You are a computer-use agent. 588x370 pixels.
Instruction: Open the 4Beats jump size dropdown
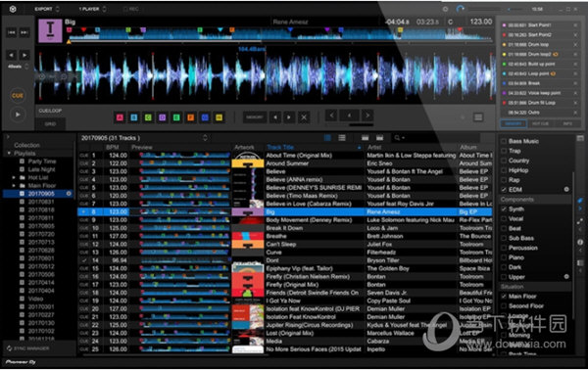19,67
